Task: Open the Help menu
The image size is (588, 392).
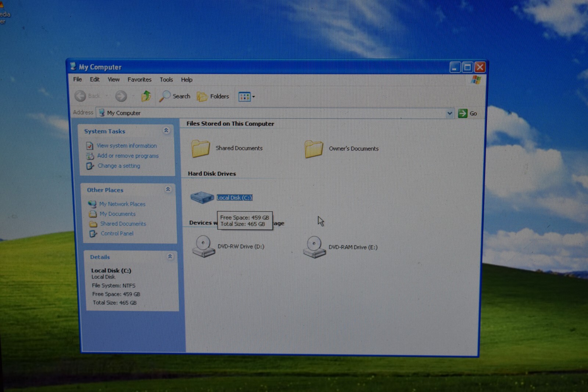Action: coord(186,79)
